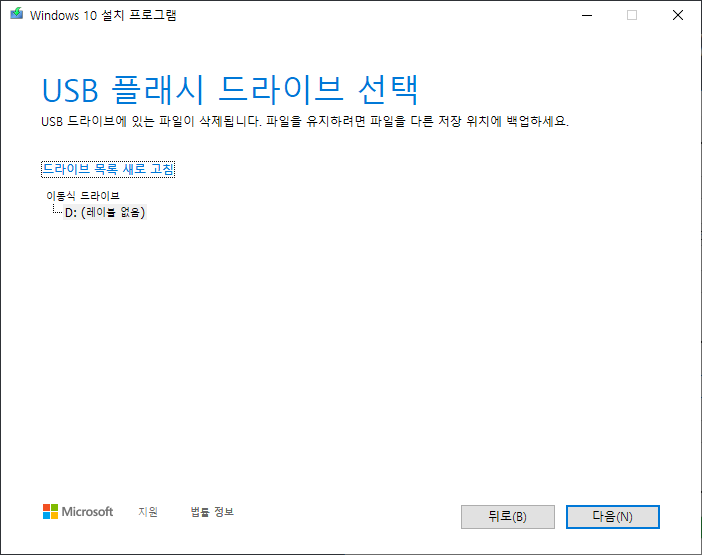702x555 pixels.
Task: Click the USB drive deletion warning text
Action: (x=305, y=121)
